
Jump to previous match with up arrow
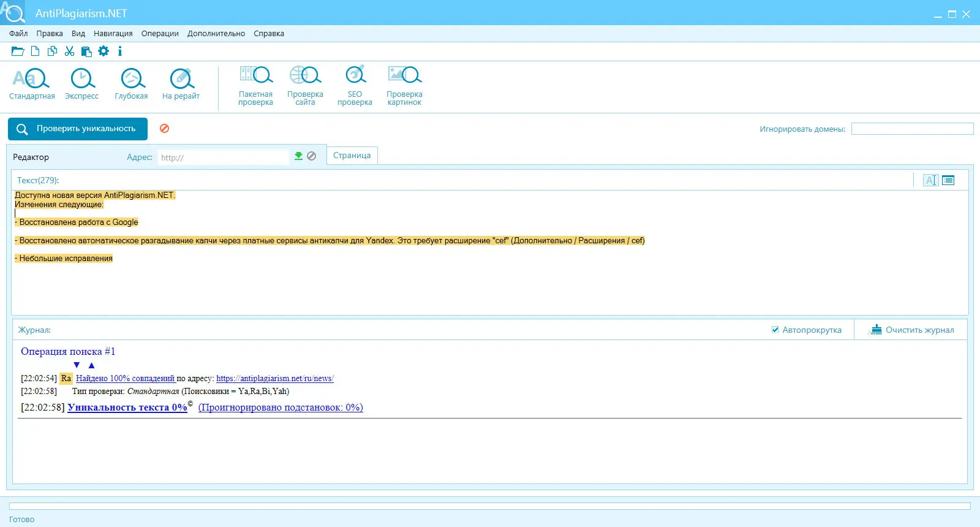click(91, 365)
